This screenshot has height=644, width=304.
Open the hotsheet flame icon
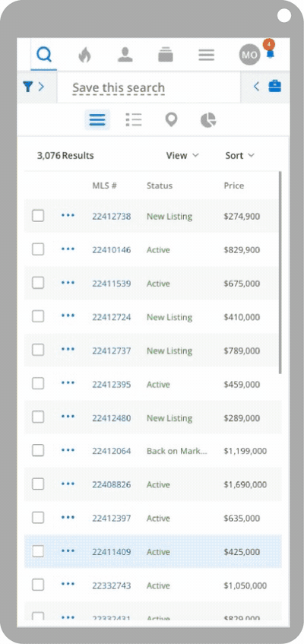coord(84,55)
